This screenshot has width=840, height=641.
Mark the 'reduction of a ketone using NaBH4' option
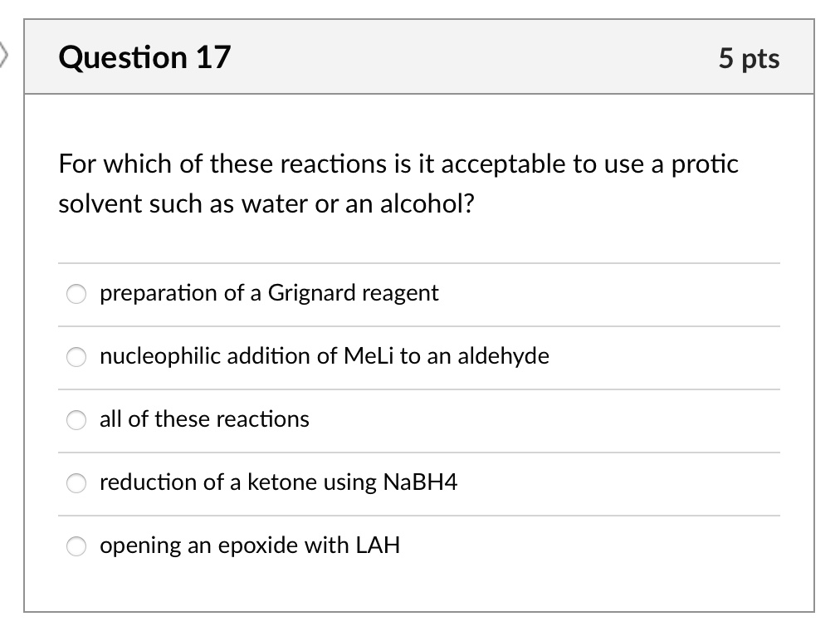[76, 483]
